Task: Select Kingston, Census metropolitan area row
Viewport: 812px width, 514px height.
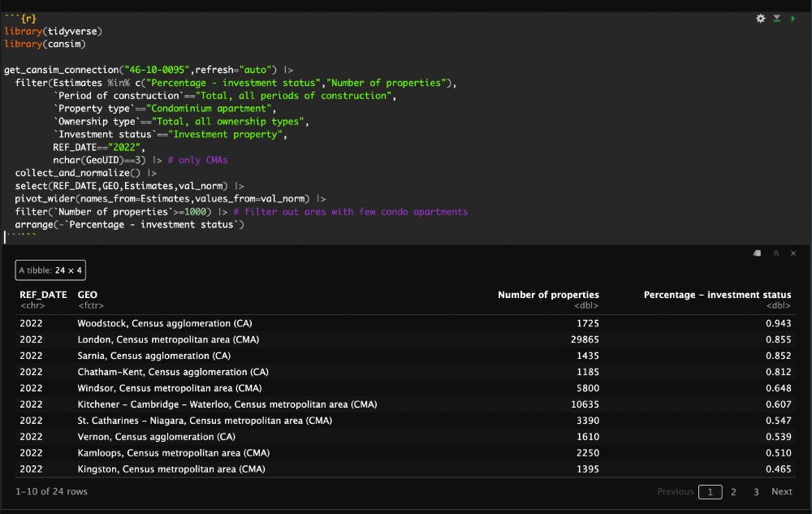Action: click(405, 469)
